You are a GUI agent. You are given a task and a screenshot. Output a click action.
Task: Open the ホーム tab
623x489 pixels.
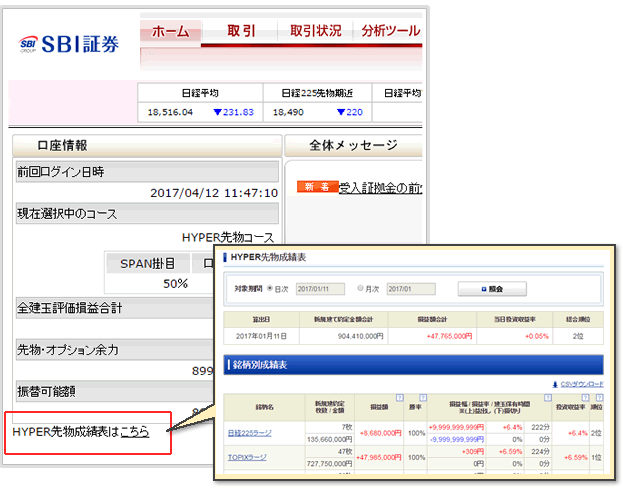click(x=170, y=31)
